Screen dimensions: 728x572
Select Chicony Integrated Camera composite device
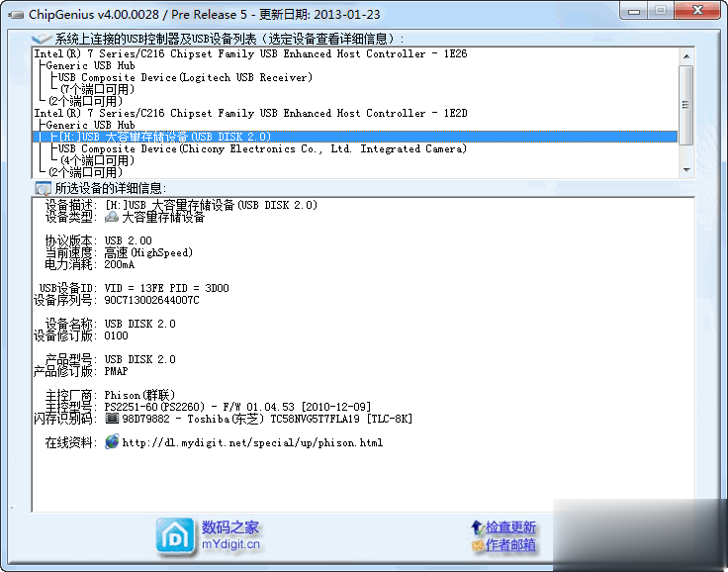tap(262, 148)
